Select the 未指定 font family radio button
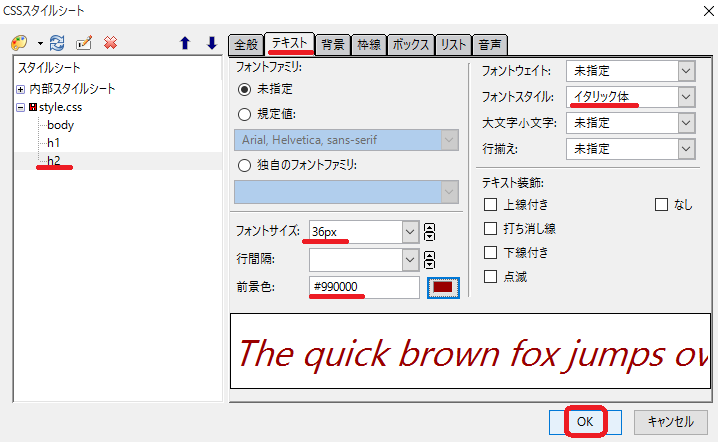Image resolution: width=718 pixels, height=442 pixels. [244, 89]
